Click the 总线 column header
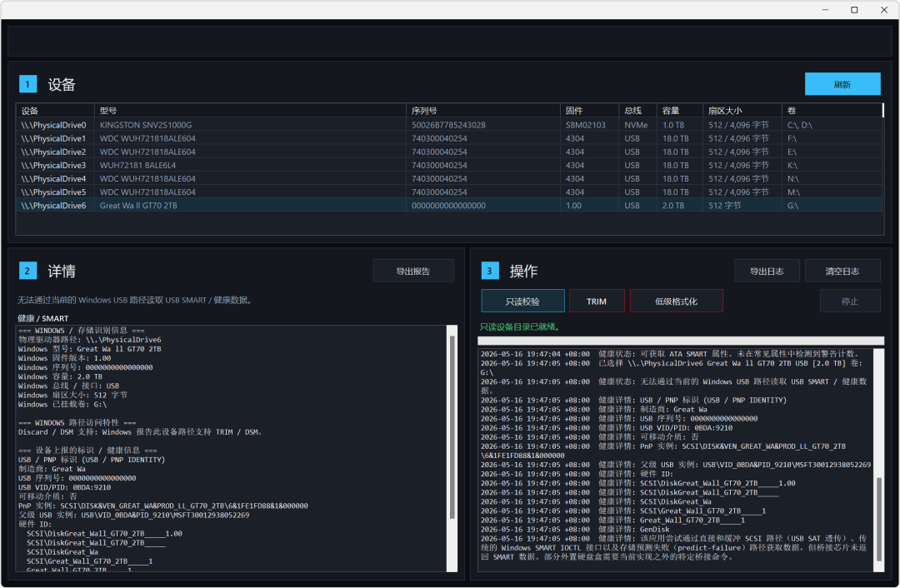 pos(637,111)
